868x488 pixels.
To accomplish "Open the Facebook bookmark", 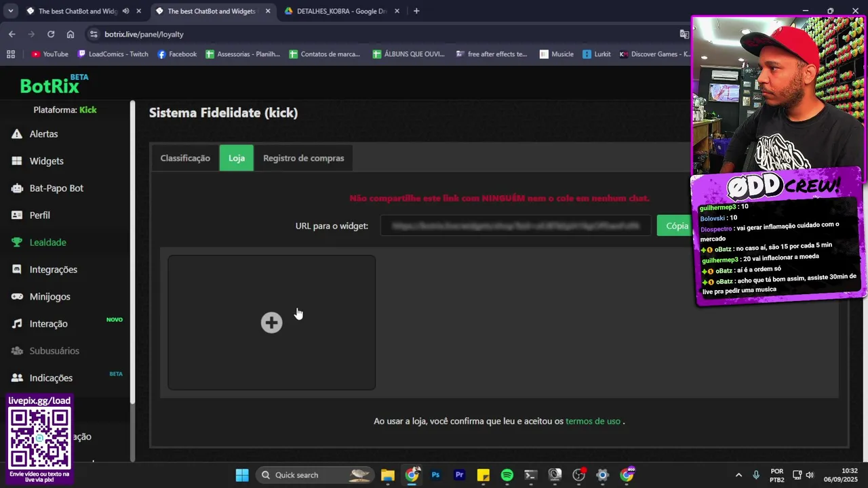I will pyautogui.click(x=177, y=54).
